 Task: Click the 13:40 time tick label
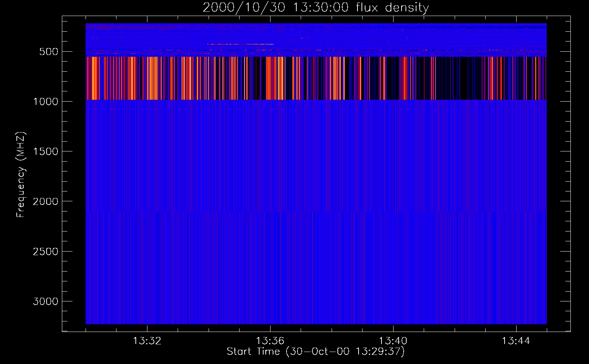click(393, 341)
